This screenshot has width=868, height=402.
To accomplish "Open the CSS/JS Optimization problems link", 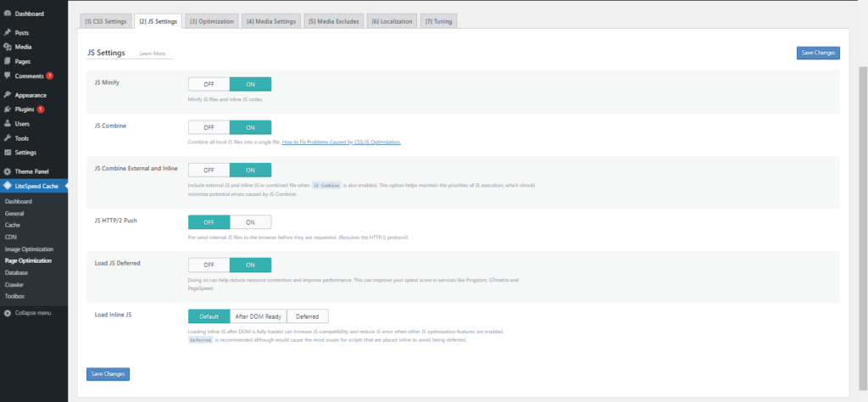I will click(x=341, y=142).
